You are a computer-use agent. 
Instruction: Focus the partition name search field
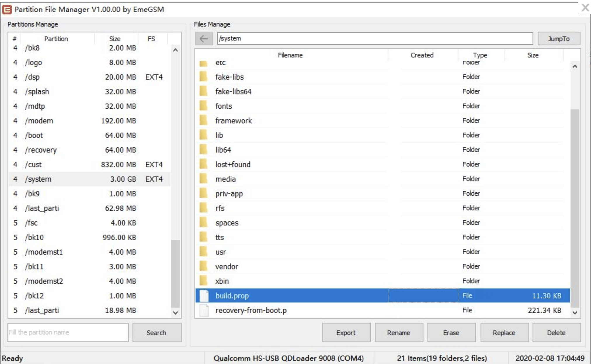(x=68, y=332)
